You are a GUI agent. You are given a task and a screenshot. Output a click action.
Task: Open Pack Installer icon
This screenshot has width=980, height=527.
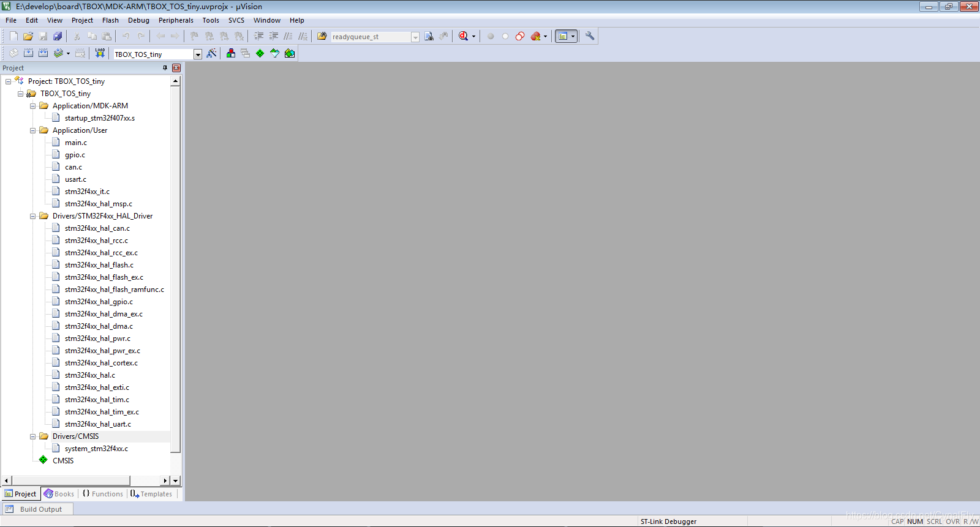(x=290, y=53)
